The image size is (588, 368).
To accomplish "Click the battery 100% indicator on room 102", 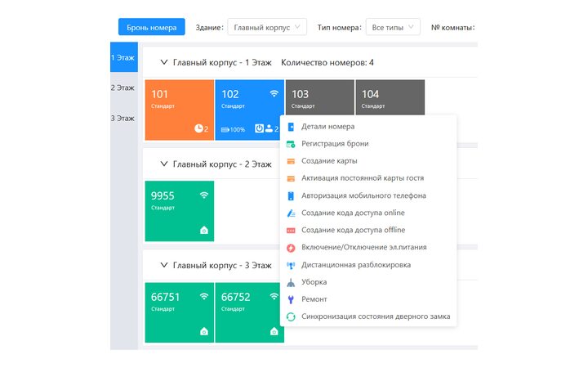I will point(233,129).
